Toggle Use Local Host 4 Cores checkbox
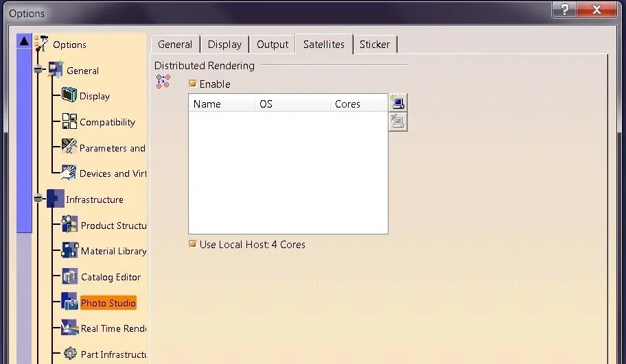The height and width of the screenshot is (364, 626). (193, 244)
